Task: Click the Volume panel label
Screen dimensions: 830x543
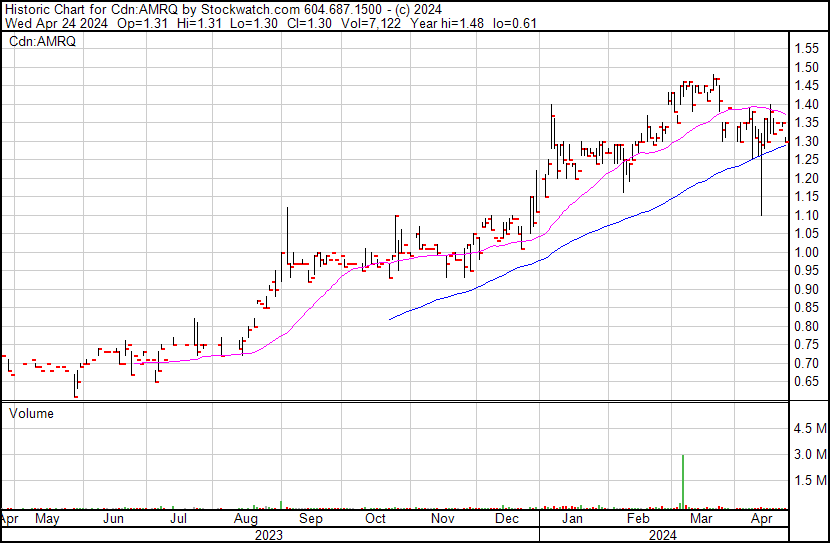Action: [x=31, y=413]
